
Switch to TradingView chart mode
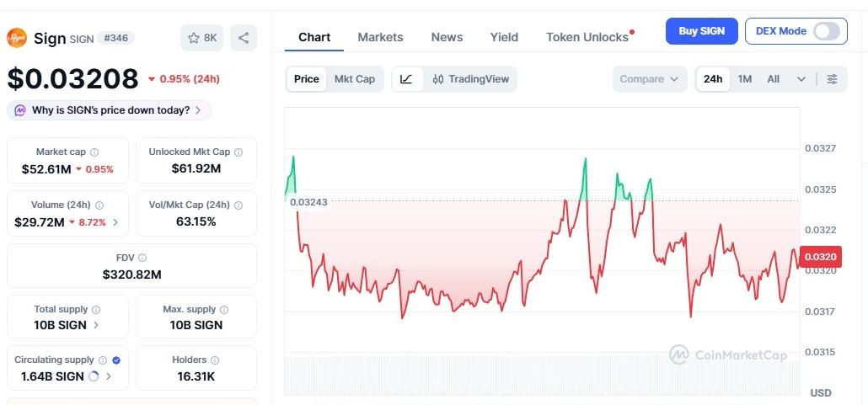(471, 79)
